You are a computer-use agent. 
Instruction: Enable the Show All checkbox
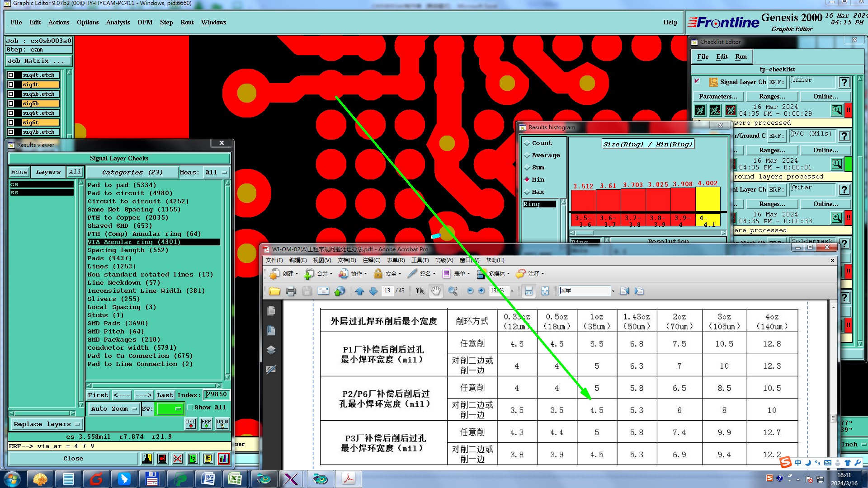190,408
